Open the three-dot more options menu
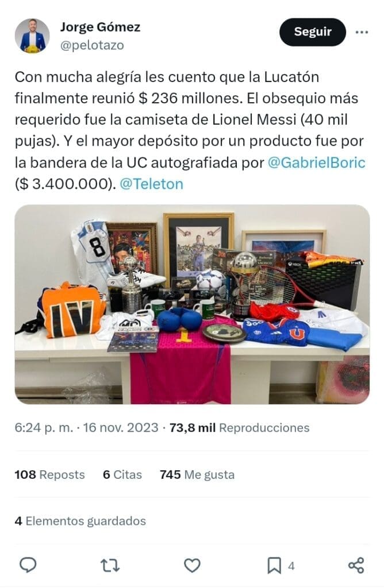Screen dimensions: 384x588 click(362, 32)
